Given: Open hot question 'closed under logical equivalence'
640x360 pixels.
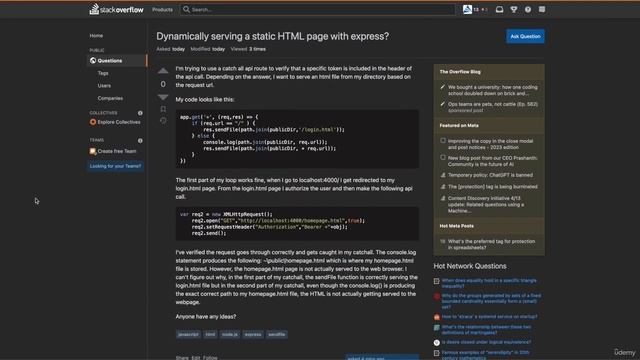Looking at the screenshot, I should click(x=486, y=342).
